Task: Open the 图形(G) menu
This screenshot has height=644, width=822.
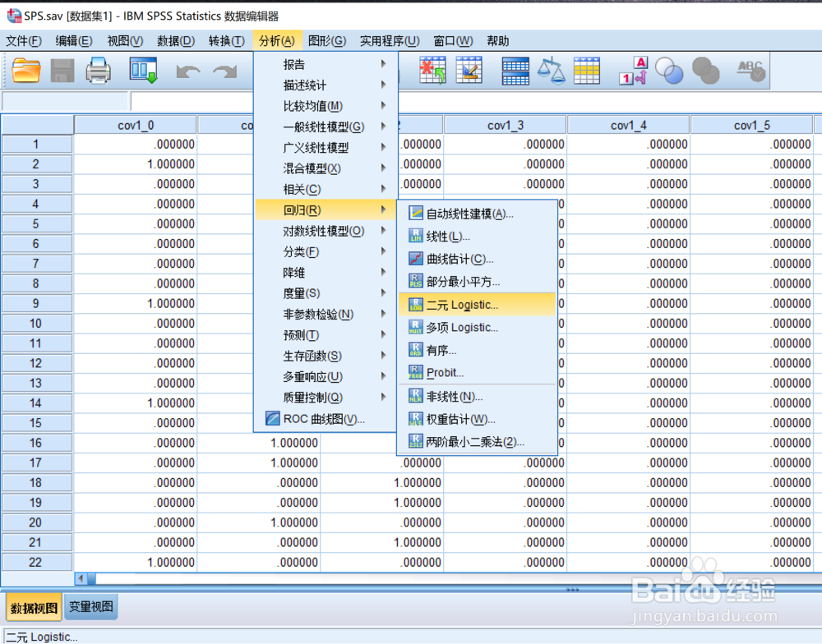Action: (327, 41)
